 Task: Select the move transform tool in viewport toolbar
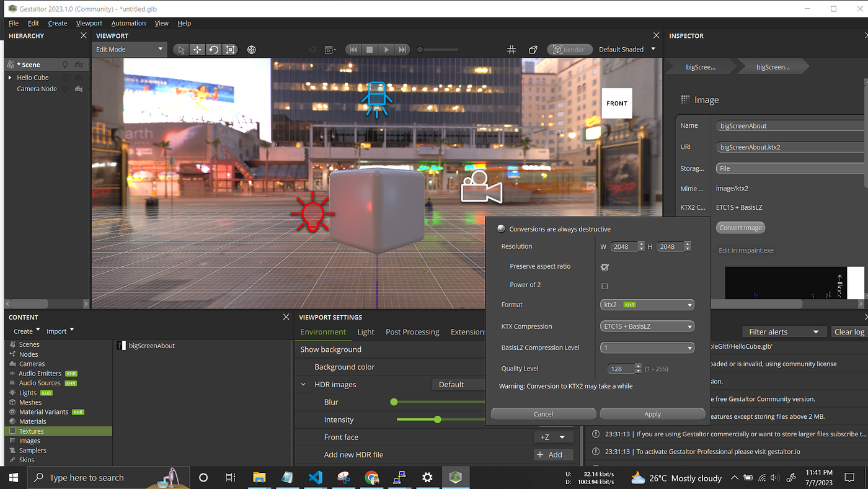pos(197,50)
